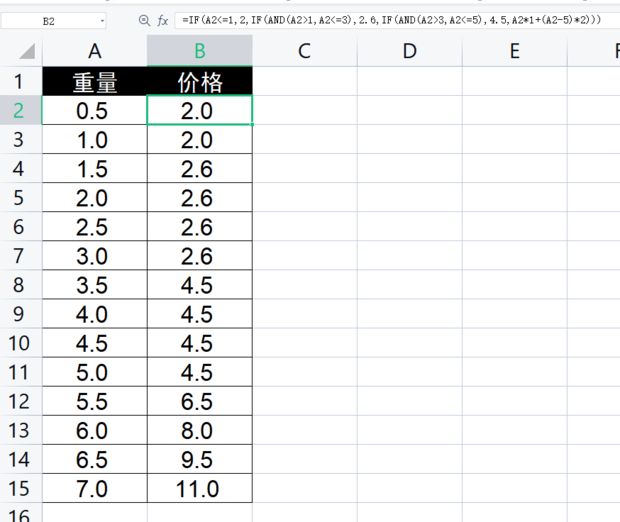This screenshot has height=522, width=620.
Task: Click cell A15 with value 7.0
Action: pyautogui.click(x=95, y=488)
